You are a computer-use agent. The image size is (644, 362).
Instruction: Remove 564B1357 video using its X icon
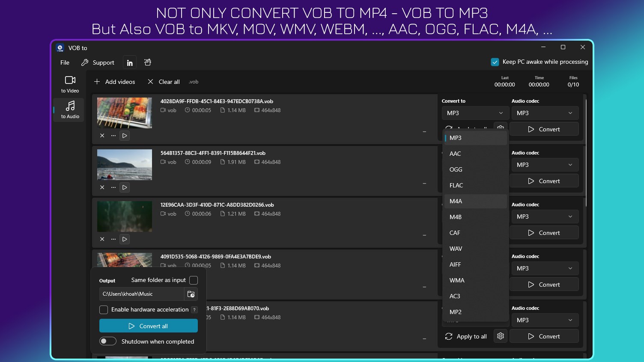102,187
